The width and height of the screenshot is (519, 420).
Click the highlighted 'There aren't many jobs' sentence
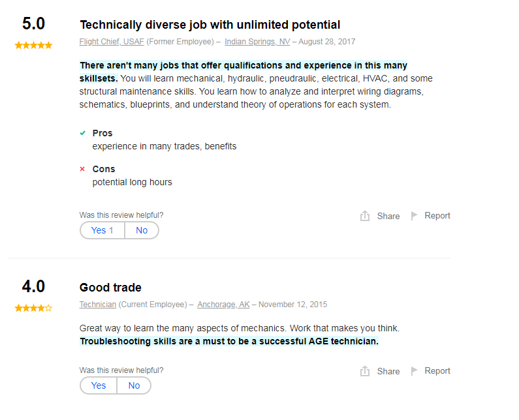(243, 66)
